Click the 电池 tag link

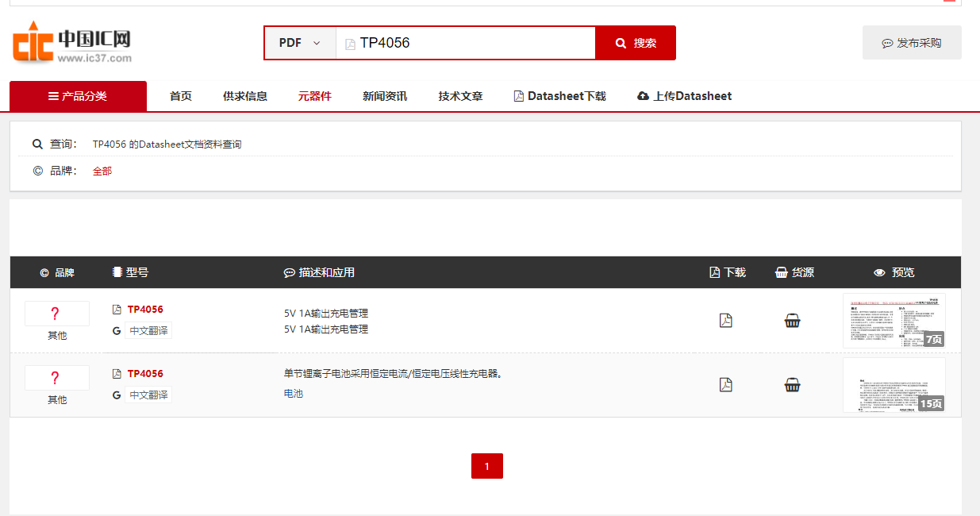294,393
